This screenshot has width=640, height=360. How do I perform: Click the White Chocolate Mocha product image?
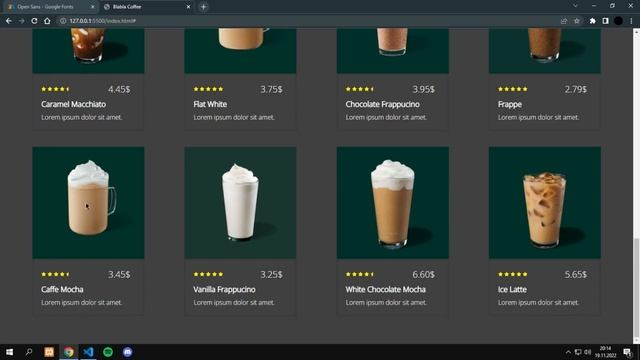click(393, 202)
